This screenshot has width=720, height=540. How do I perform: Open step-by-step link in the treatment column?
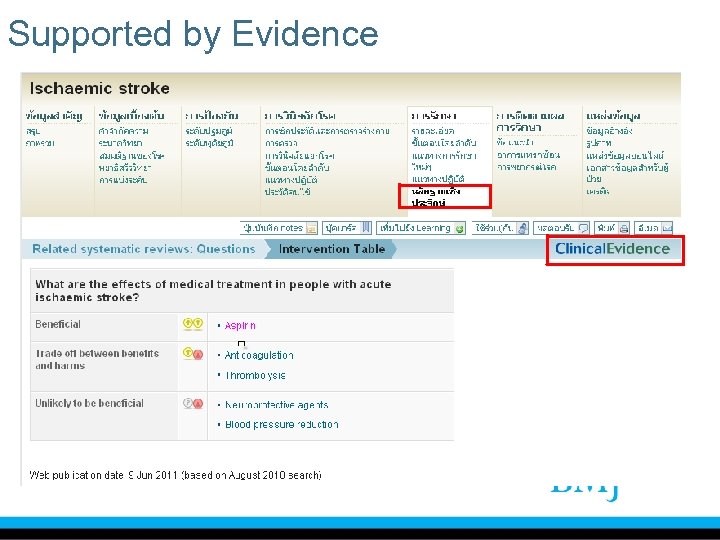tap(444, 143)
